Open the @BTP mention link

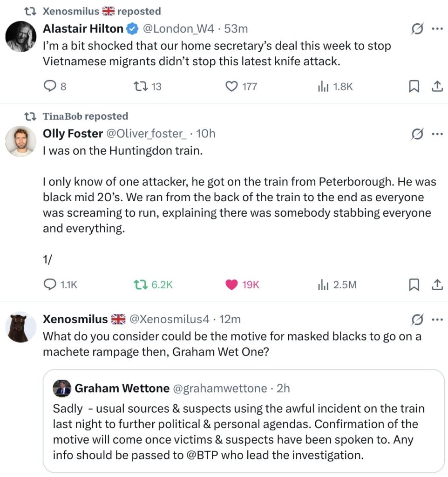(201, 454)
